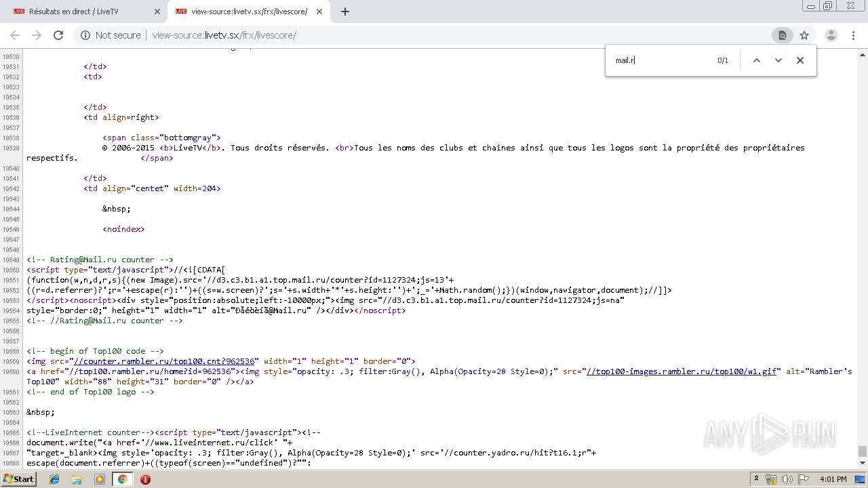This screenshot has width=868, height=488.
Task: Click the LiveInternet counter comment text
Action: click(90, 432)
